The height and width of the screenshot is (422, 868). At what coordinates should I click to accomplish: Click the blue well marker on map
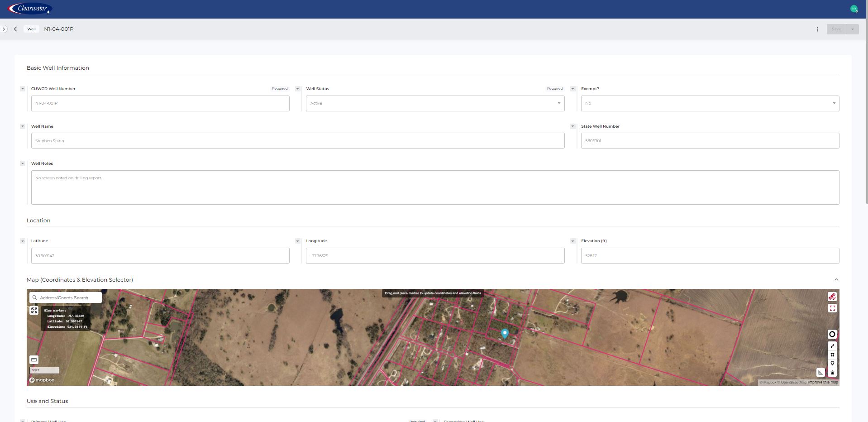(x=505, y=334)
